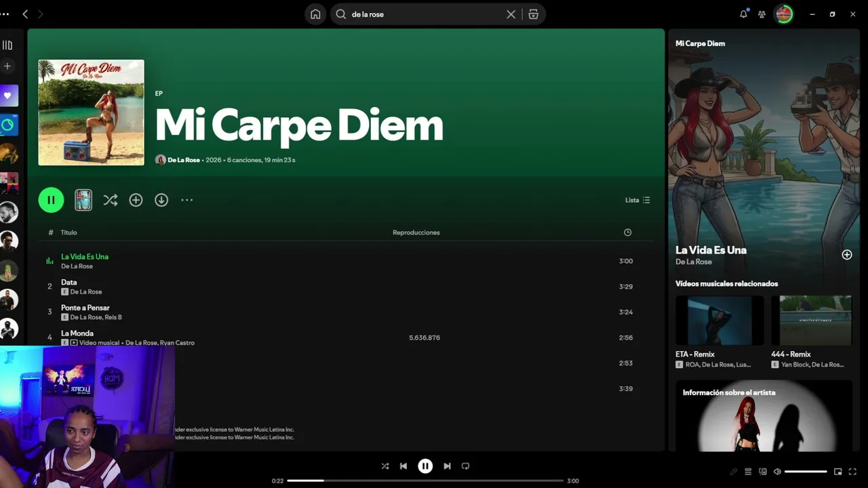Create a new playlist with sidebar plus
Screen dimensions: 868x488
(x=7, y=66)
